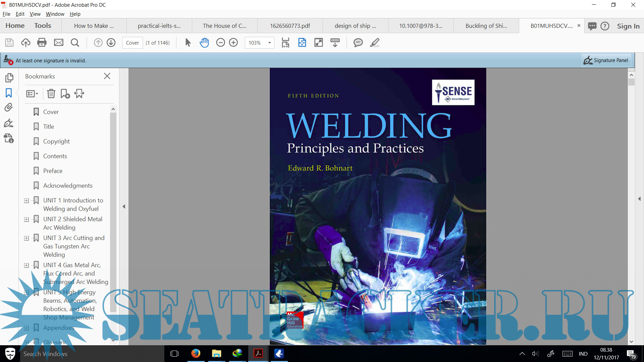Switch to the Buckling of Shi... tab
The height and width of the screenshot is (362, 644).
(486, 26)
